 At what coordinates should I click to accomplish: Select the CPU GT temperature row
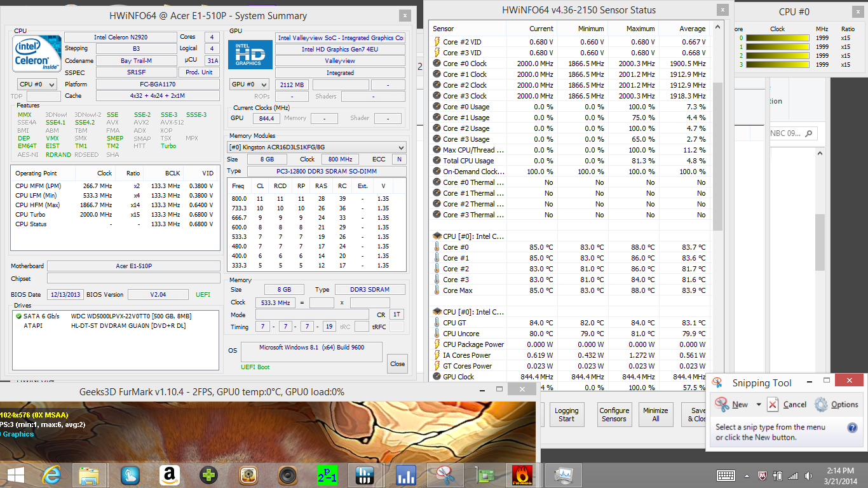(570, 323)
